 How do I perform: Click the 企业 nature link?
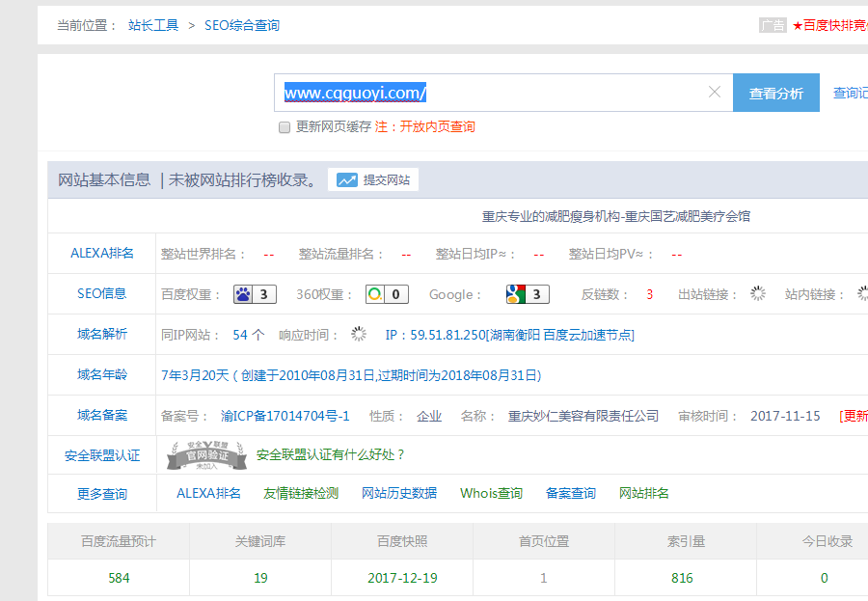point(429,416)
